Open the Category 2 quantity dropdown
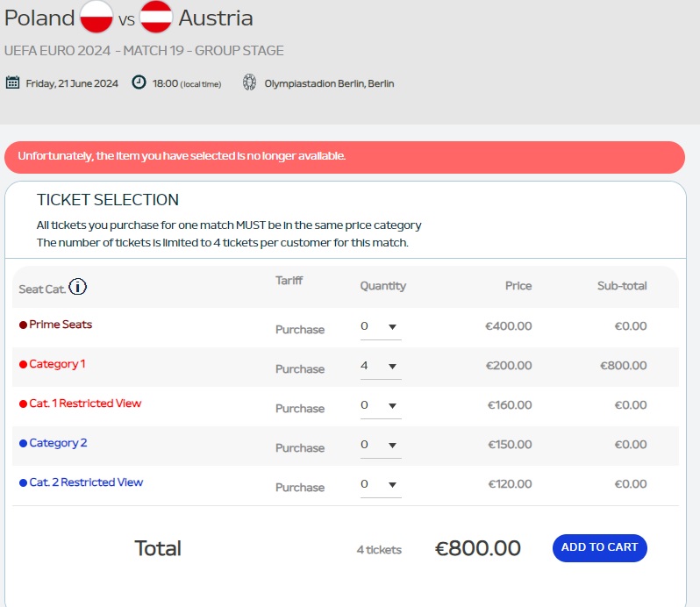 click(x=381, y=445)
